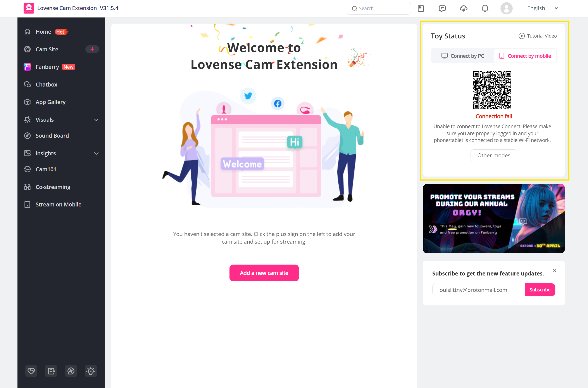The height and width of the screenshot is (388, 588).
Task: Click the heart icon at sidebar bottom
Action: [x=31, y=371]
